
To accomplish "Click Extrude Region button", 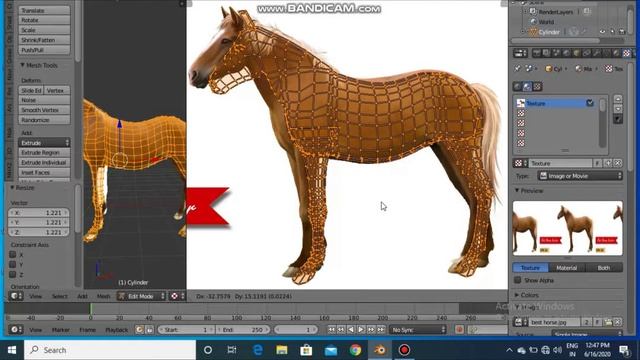I will [44, 153].
